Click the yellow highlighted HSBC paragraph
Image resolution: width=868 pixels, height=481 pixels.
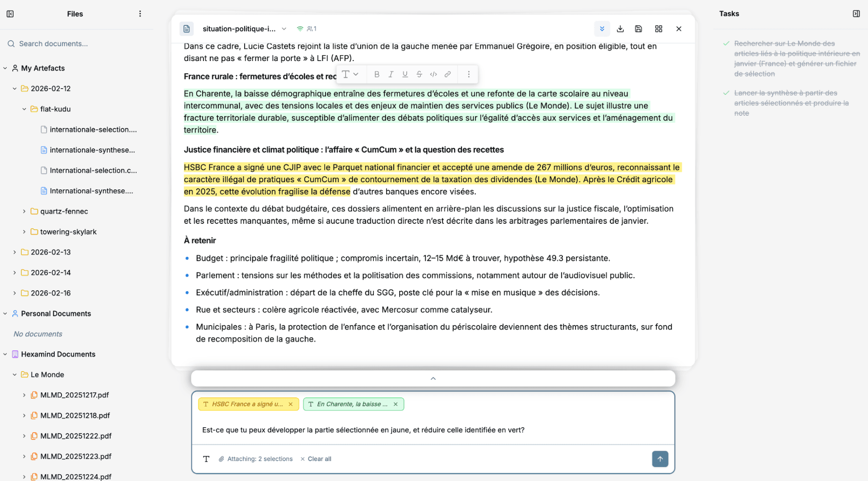tap(432, 179)
